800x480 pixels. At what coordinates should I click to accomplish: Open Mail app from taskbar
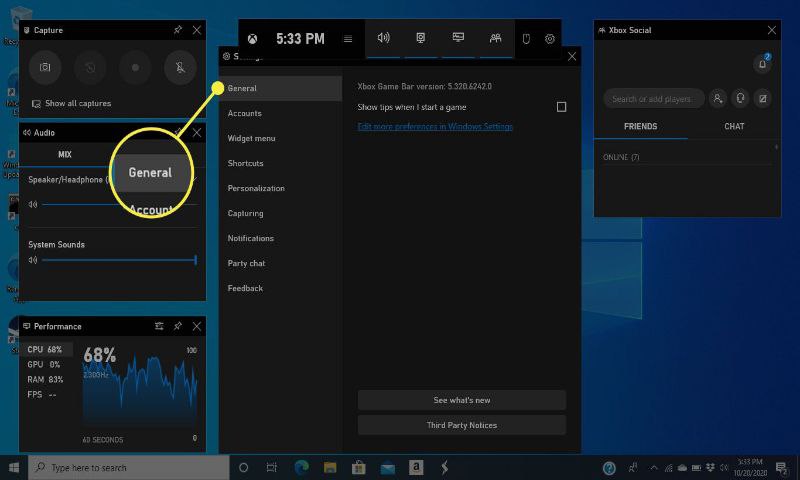tap(387, 467)
